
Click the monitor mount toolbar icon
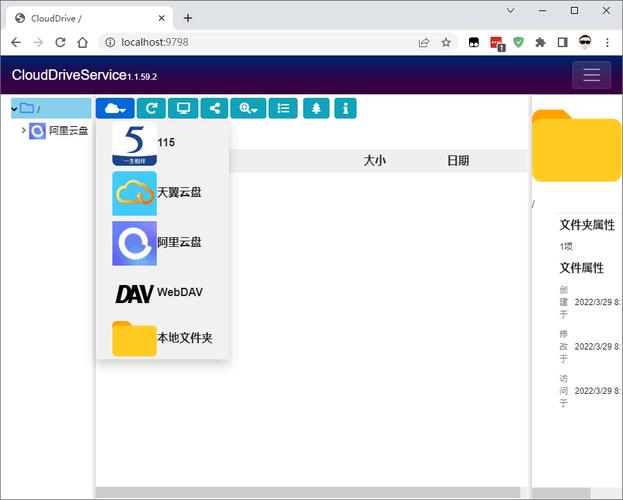[183, 108]
